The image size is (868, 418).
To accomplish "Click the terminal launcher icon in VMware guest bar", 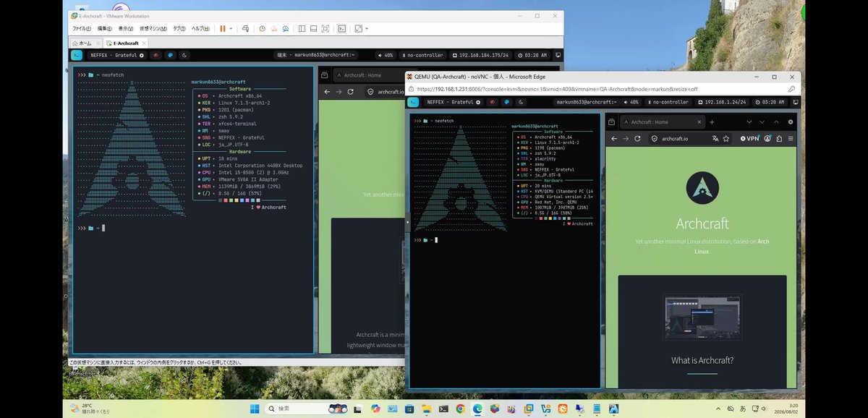I will (x=76, y=55).
